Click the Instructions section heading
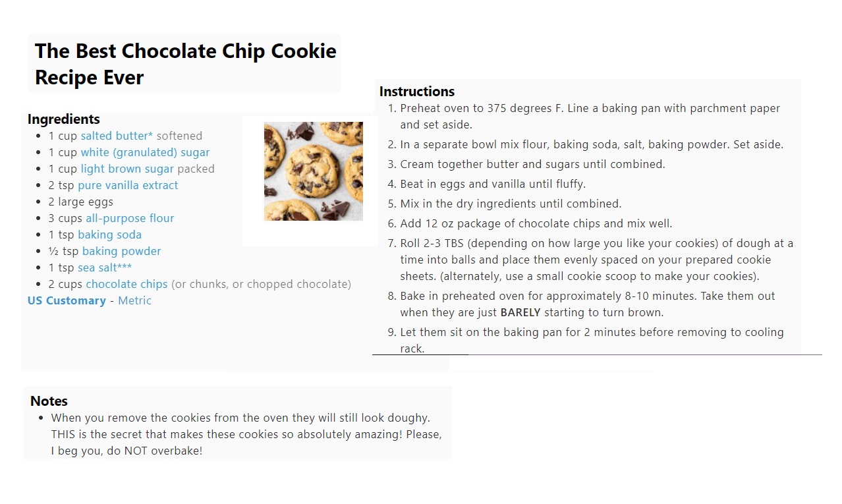This screenshot has height=504, width=842. [417, 92]
